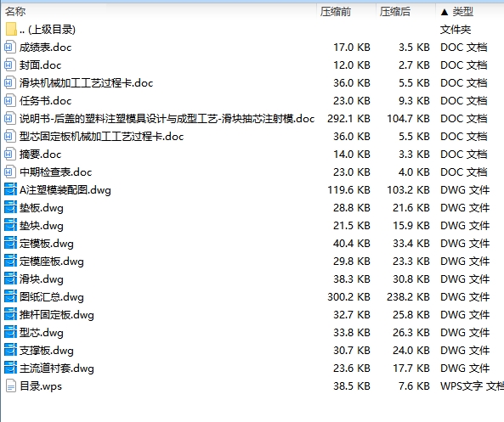Sort by the 压缩前 column header

coord(335,12)
